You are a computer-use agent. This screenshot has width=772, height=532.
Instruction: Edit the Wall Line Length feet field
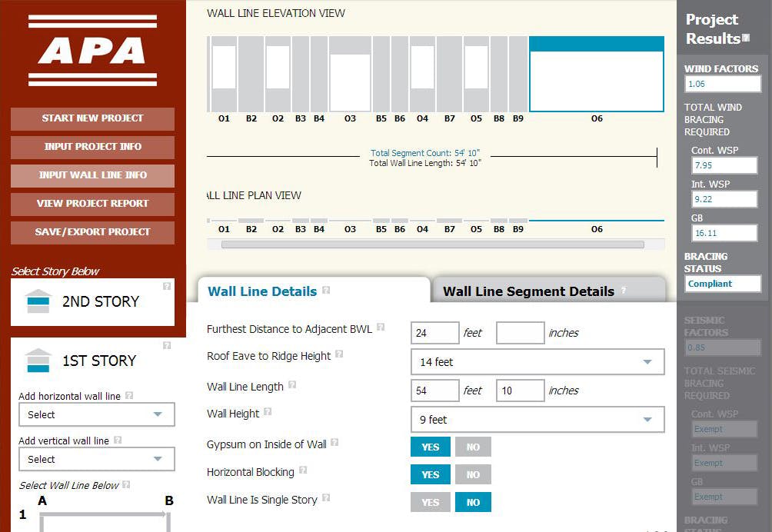pos(434,391)
